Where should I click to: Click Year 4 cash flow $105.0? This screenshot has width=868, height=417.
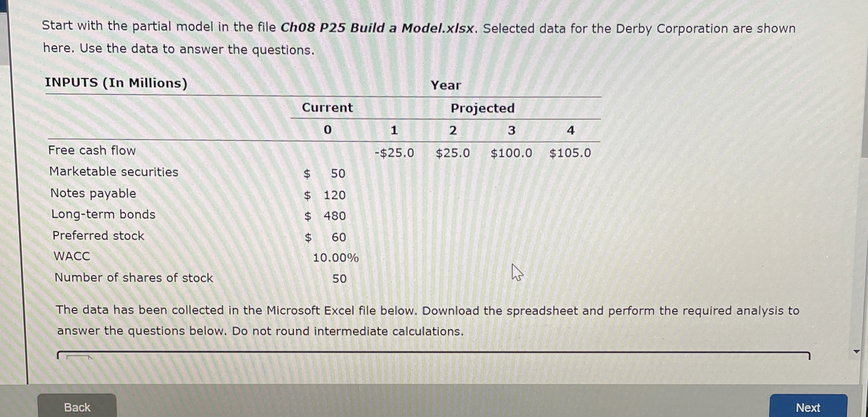tap(570, 153)
